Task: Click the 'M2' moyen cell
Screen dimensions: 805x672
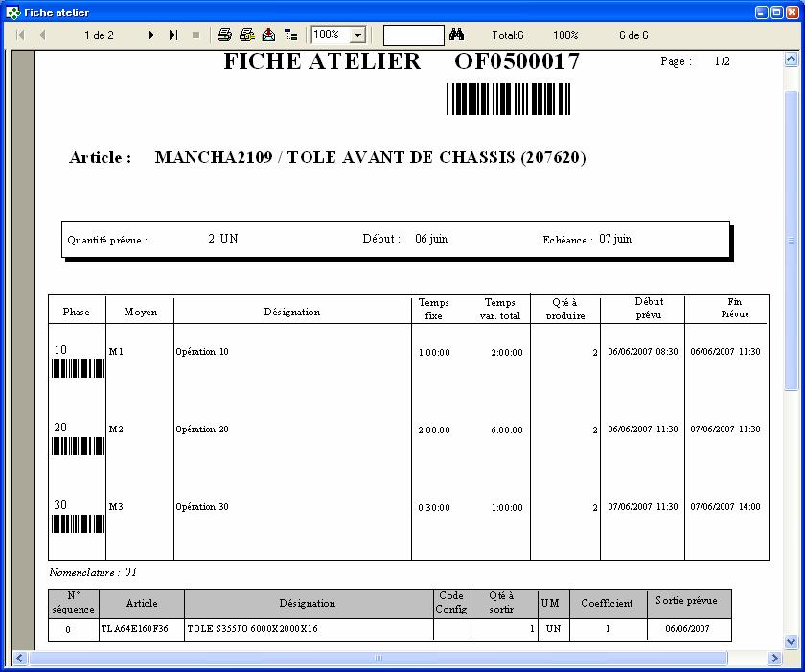Action: 116,429
